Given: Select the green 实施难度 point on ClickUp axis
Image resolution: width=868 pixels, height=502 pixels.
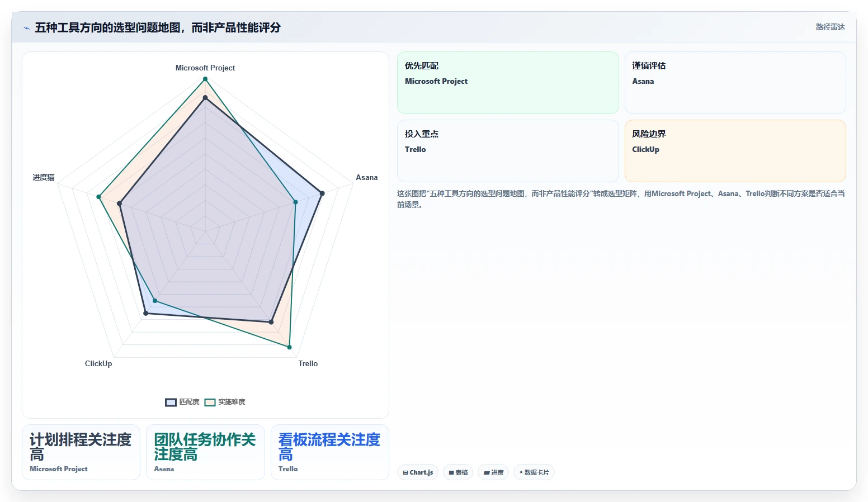Looking at the screenshot, I should point(155,301).
